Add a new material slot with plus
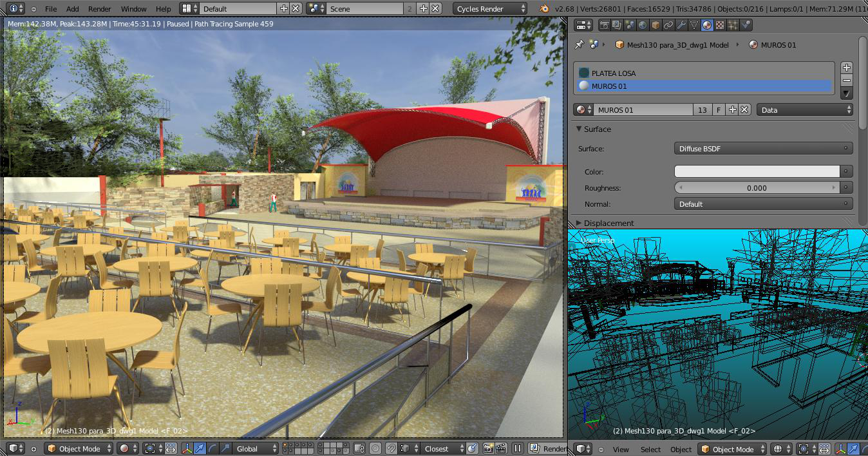Screen dimensions: 868x456 [847, 68]
